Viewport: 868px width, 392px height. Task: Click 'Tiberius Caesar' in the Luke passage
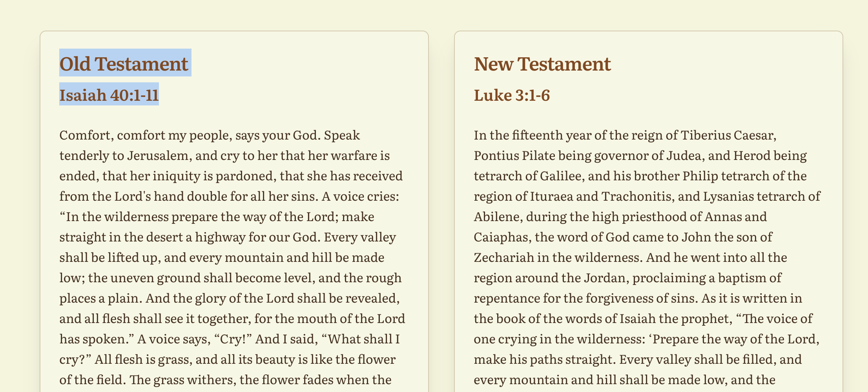coord(728,135)
